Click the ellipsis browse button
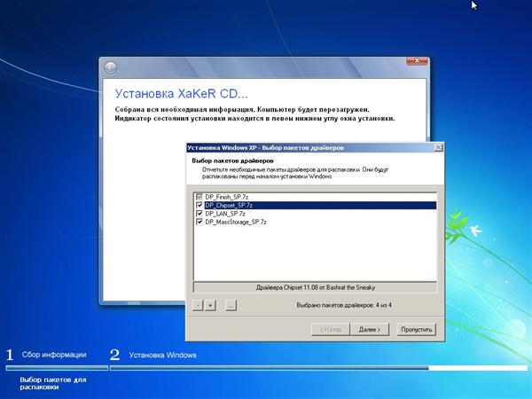The image size is (532, 399). click(231, 305)
